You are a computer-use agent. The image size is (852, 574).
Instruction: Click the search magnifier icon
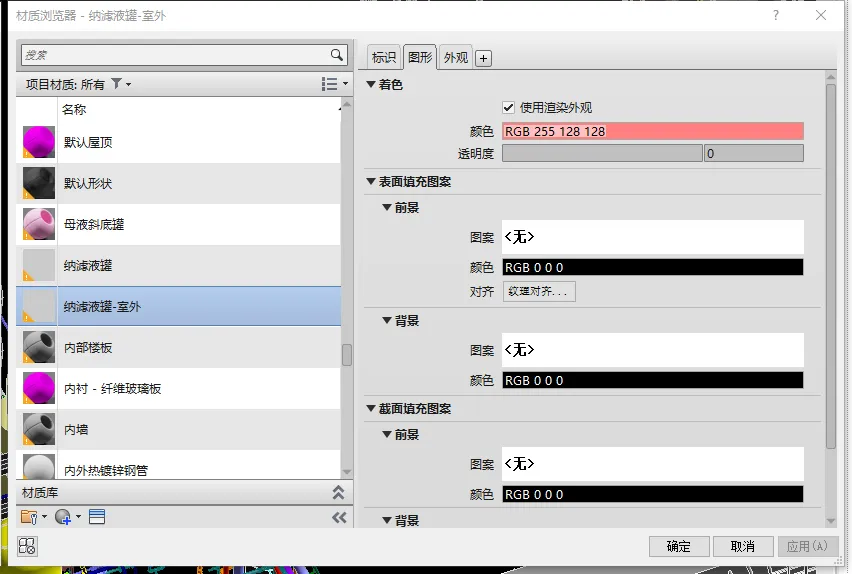(x=337, y=56)
